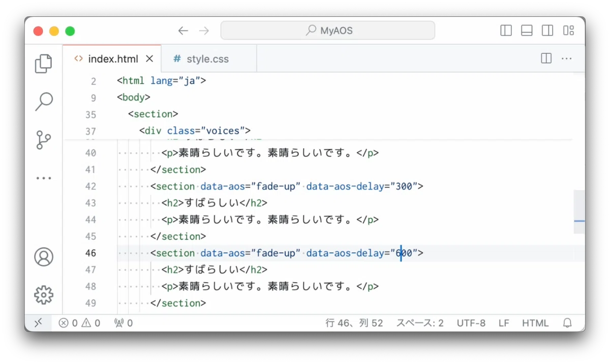Image resolution: width=610 pixels, height=364 pixels.
Task: Open the Source Control view
Action: click(x=44, y=140)
